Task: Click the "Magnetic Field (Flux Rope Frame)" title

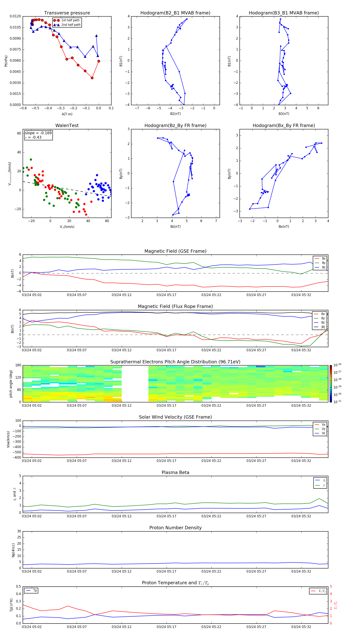Action: [175, 307]
